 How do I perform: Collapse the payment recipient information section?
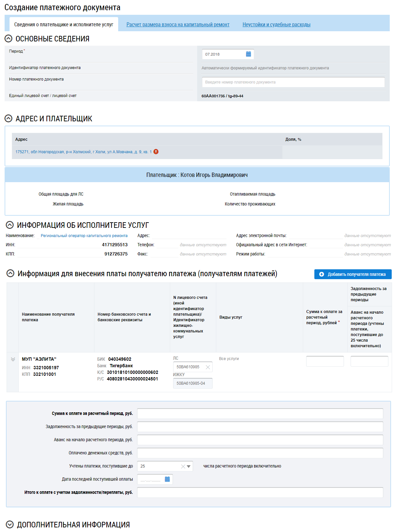pyautogui.click(x=11, y=274)
